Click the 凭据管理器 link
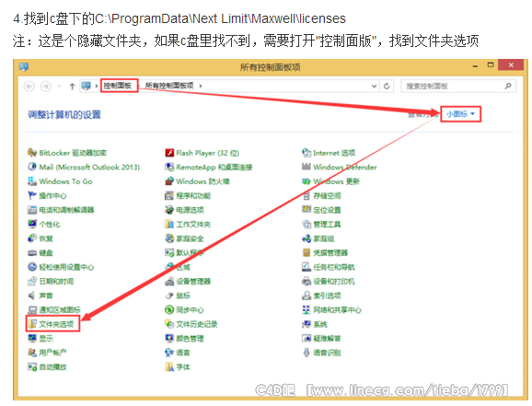The height and width of the screenshot is (406, 532). tap(330, 253)
